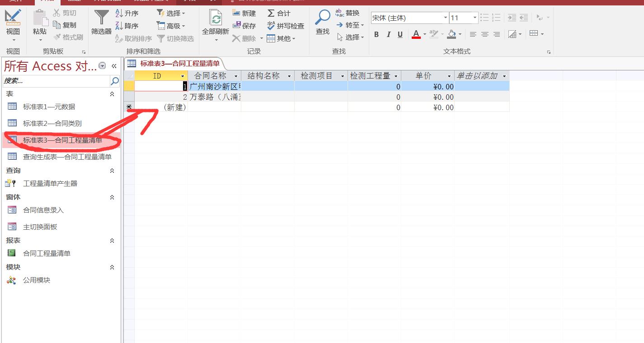Screen dimensions: 644x343
Task: Toggle Italic formatting
Action: (388, 34)
